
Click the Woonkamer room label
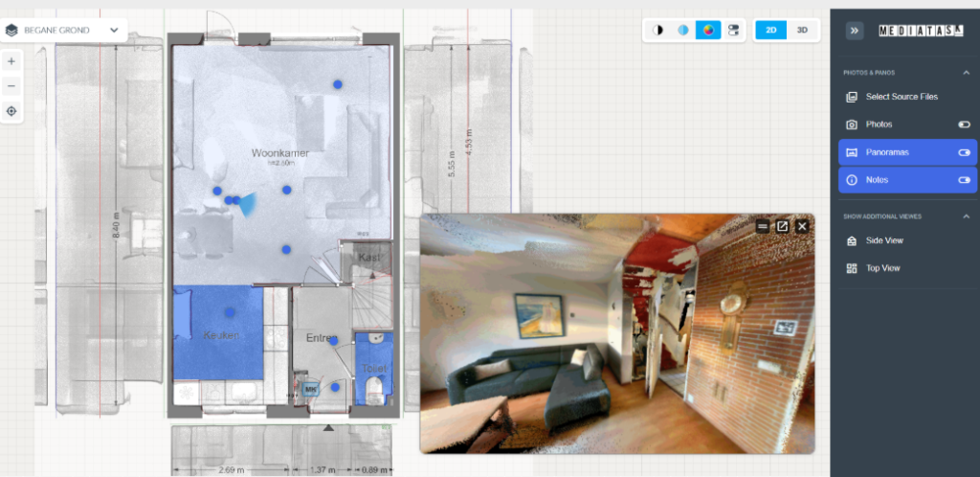coord(280,152)
